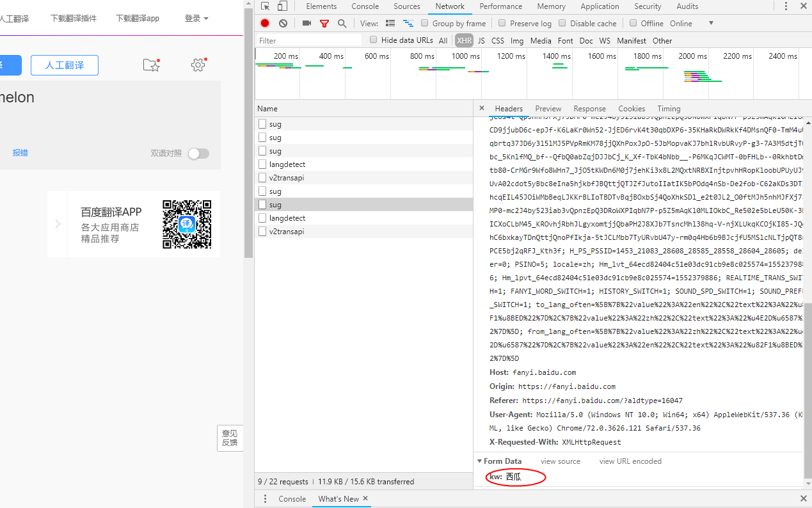Enable Preserve log checkbox
The image size is (812, 508).
(502, 23)
